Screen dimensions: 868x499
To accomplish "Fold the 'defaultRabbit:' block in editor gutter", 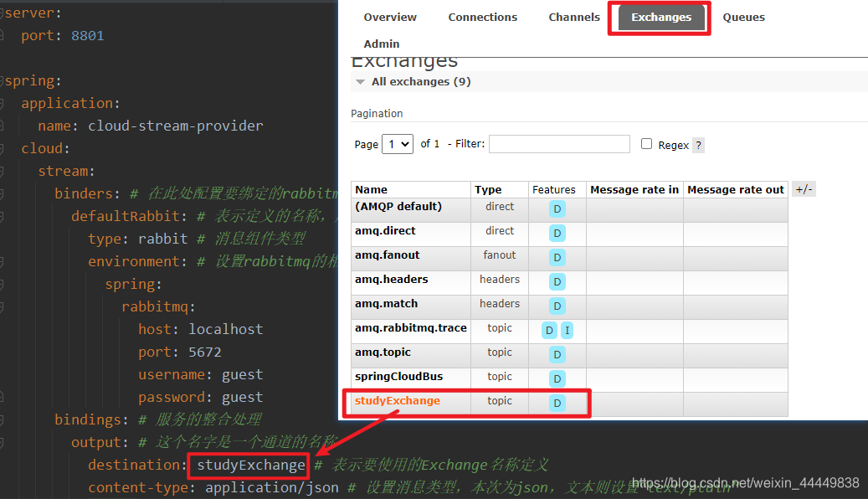I will 2,217.
